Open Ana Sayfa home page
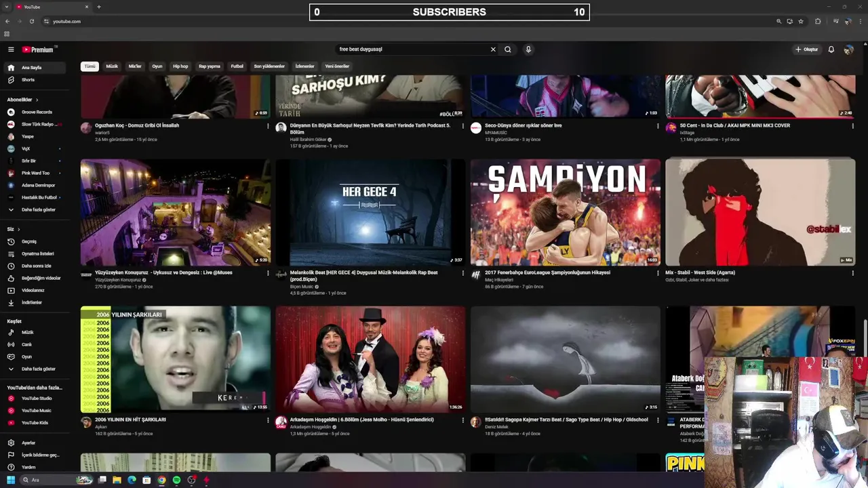The height and width of the screenshot is (488, 868). 35,68
